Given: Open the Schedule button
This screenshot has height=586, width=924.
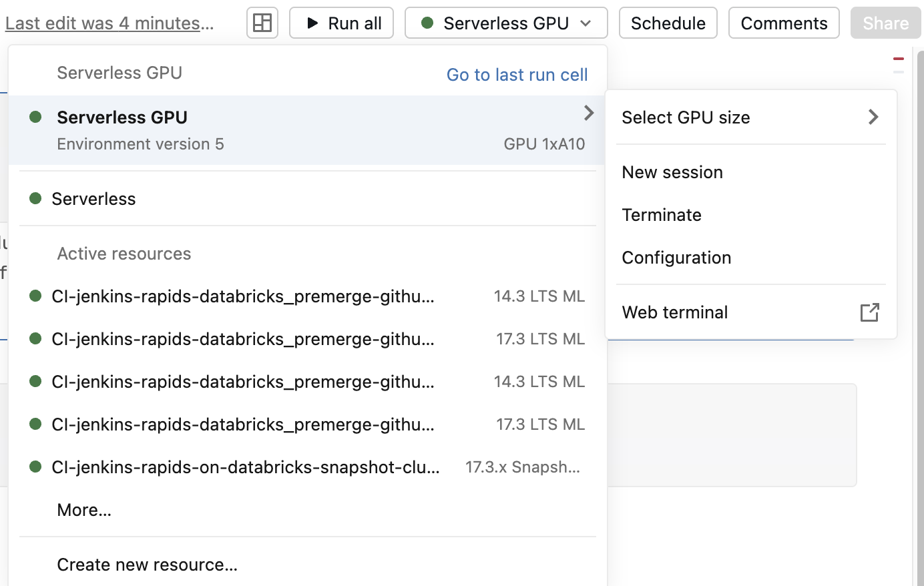Looking at the screenshot, I should [668, 23].
